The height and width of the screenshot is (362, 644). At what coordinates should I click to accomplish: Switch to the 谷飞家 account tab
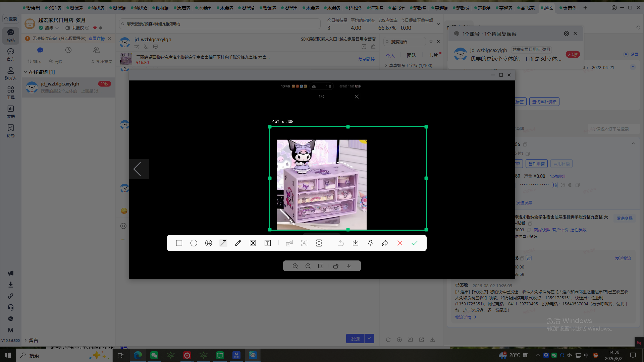[x=527, y=8]
